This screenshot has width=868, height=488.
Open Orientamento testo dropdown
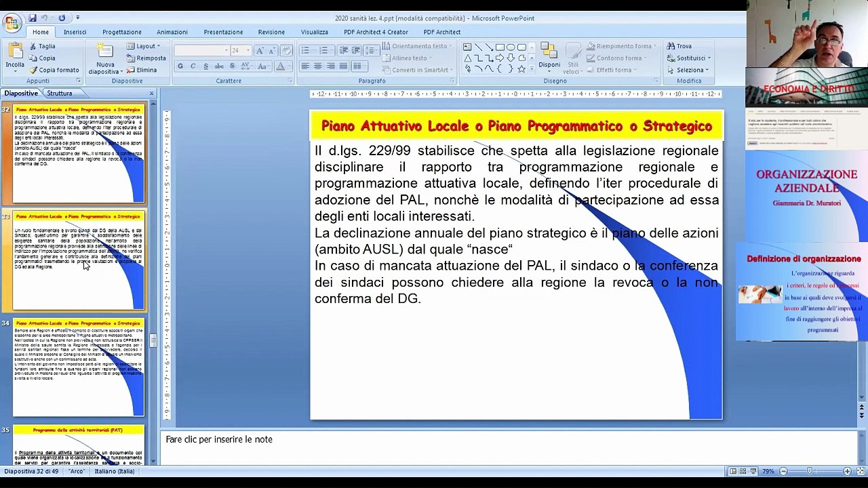[x=418, y=46]
